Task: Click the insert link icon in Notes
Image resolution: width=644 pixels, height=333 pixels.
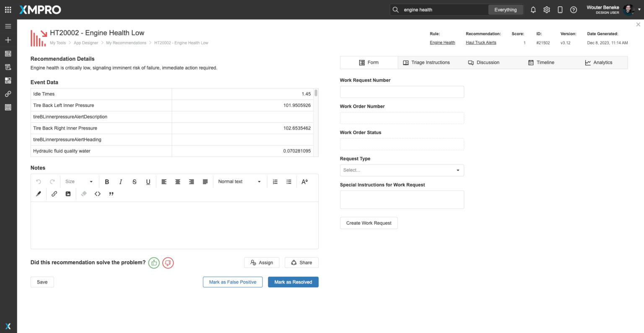Action: click(54, 194)
